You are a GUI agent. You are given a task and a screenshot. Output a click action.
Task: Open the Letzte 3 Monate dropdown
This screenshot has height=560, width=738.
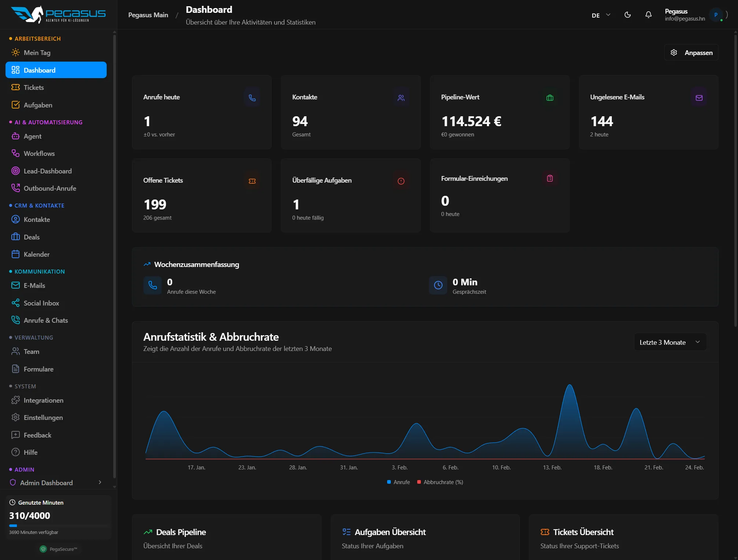pos(670,342)
